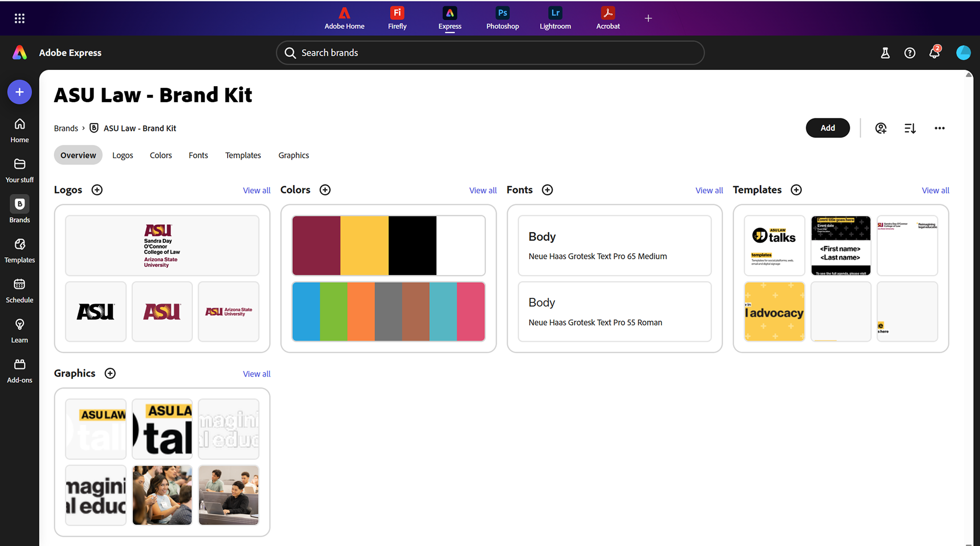Add a new logo with plus icon

click(x=97, y=190)
